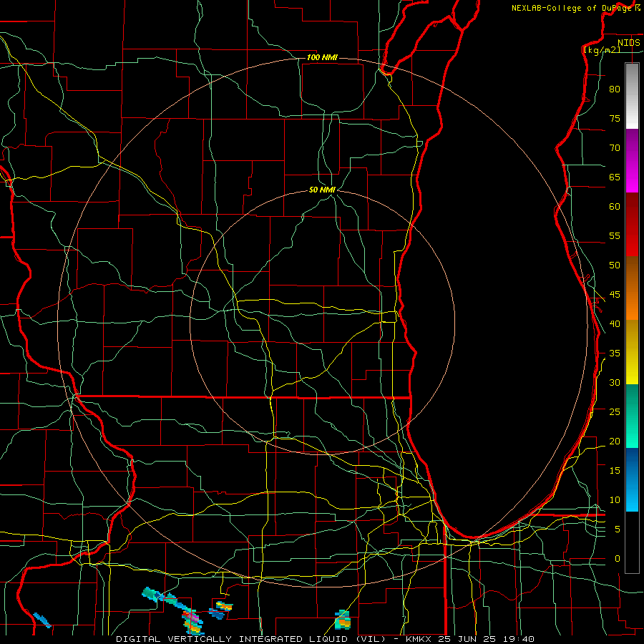644x644 pixels.
Task: Pick the red segment of the color bar
Action: pyautogui.click(x=632, y=225)
